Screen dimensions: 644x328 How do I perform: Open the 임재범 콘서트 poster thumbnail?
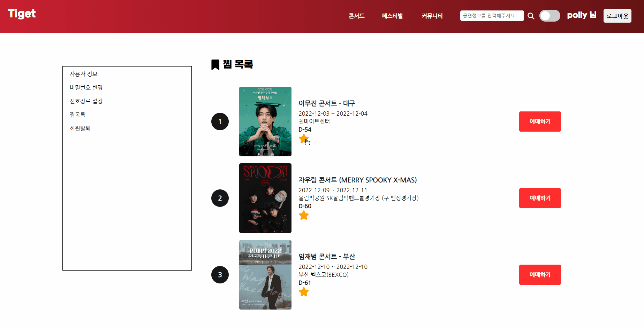coord(265,275)
